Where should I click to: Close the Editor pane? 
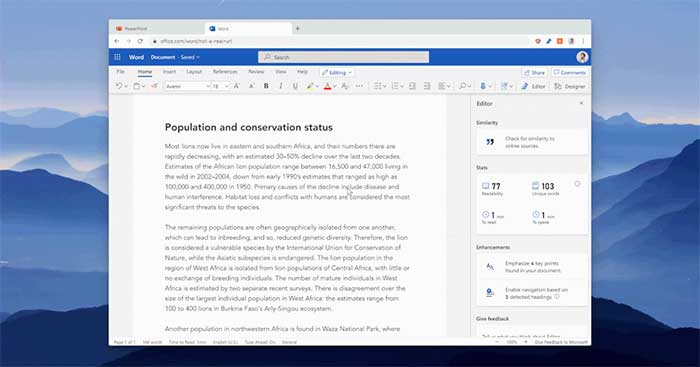click(x=581, y=103)
